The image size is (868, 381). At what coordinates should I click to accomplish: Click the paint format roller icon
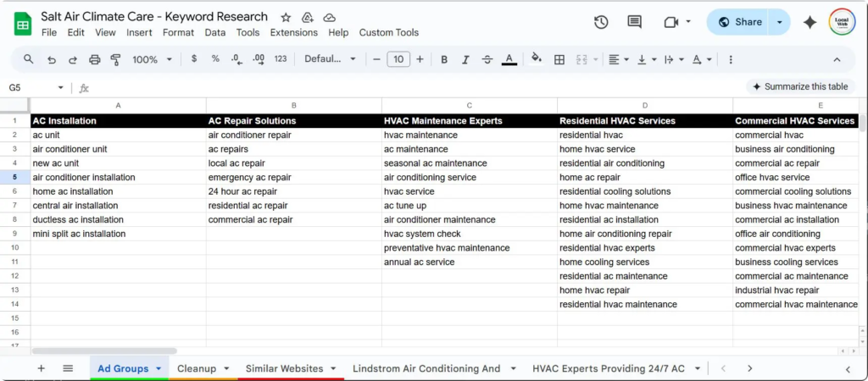tap(115, 59)
